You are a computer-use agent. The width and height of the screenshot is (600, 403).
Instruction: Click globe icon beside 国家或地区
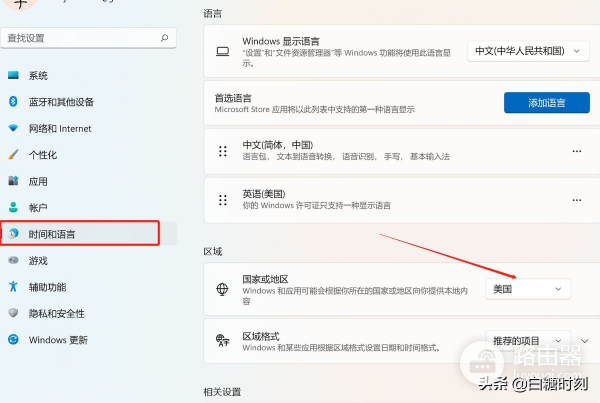[x=222, y=289]
